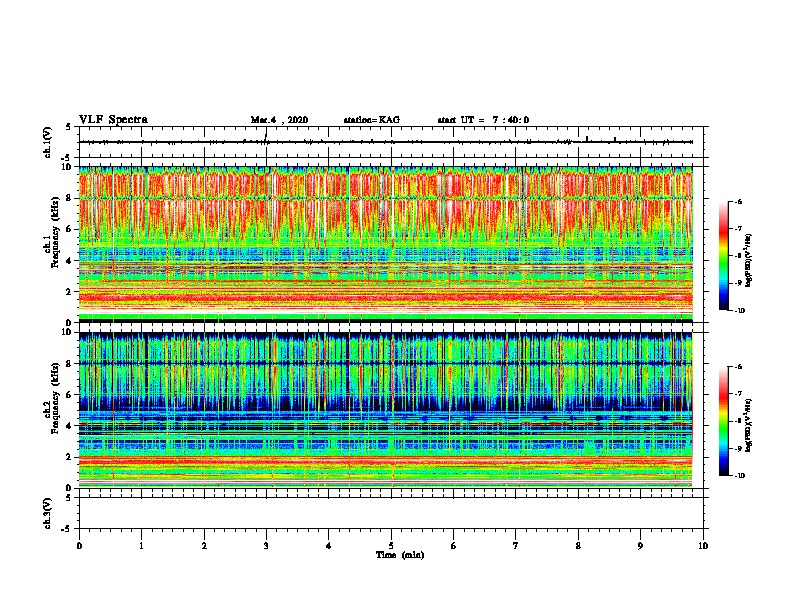
Task: Click time tick label '0' on the x-axis
Action: click(79, 546)
